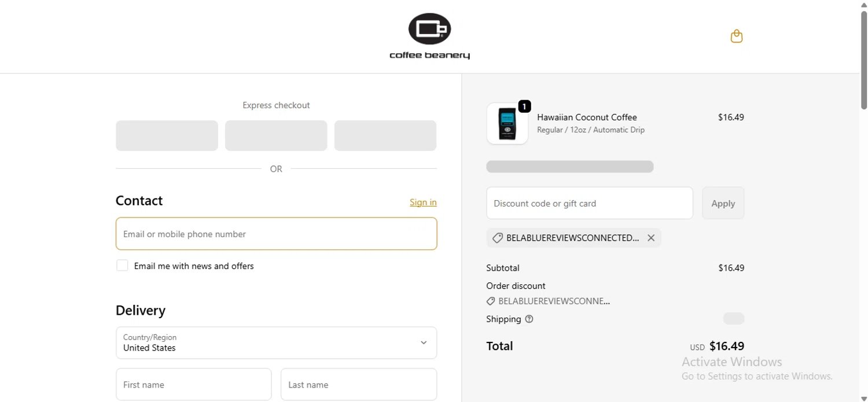The image size is (868, 402).
Task: Focus the Email or mobile phone number field
Action: click(276, 234)
